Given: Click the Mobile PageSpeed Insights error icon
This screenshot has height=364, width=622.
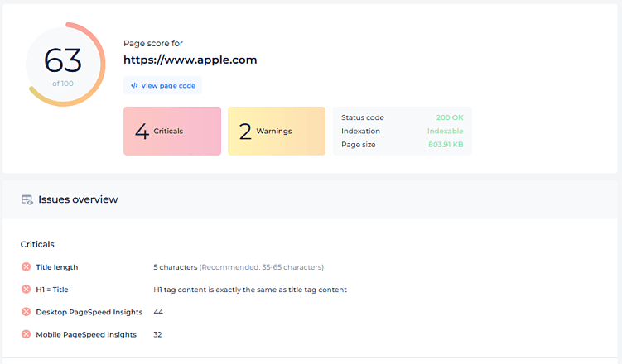Looking at the screenshot, I should tap(26, 334).
